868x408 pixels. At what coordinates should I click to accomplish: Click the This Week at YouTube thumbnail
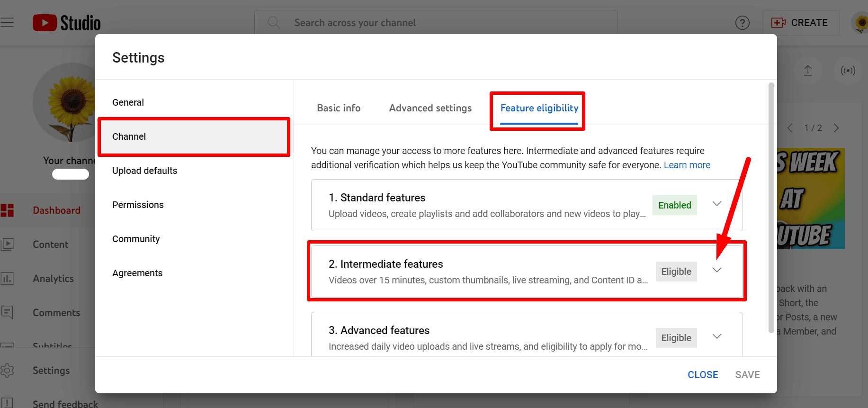[x=811, y=199]
